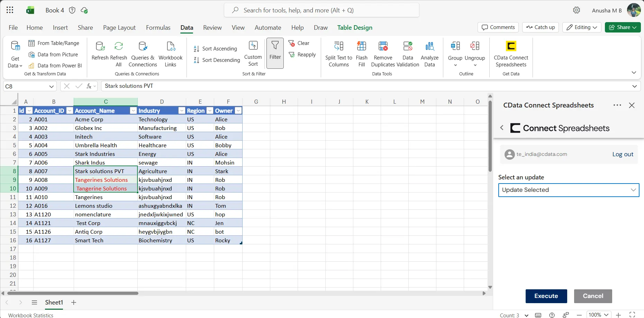644x318 pixels.
Task: Launch the CData Connect Spreadsheets add-in
Action: coord(511,54)
